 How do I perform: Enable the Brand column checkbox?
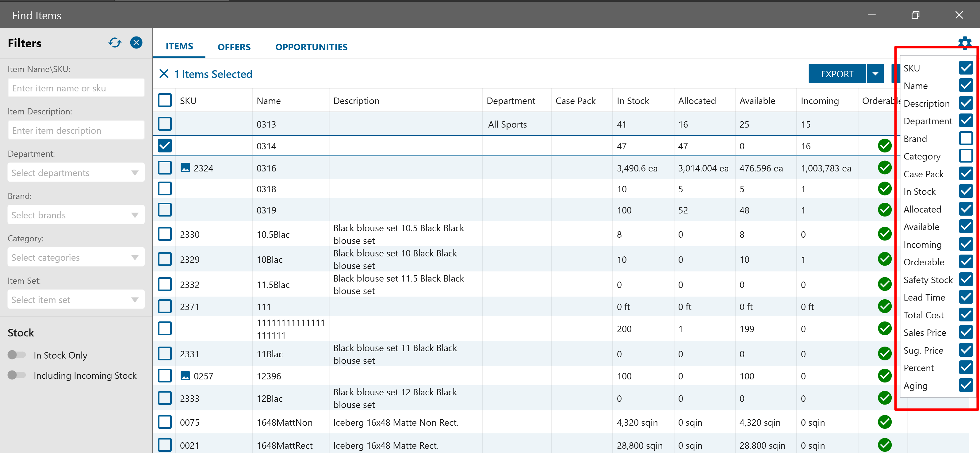(965, 138)
